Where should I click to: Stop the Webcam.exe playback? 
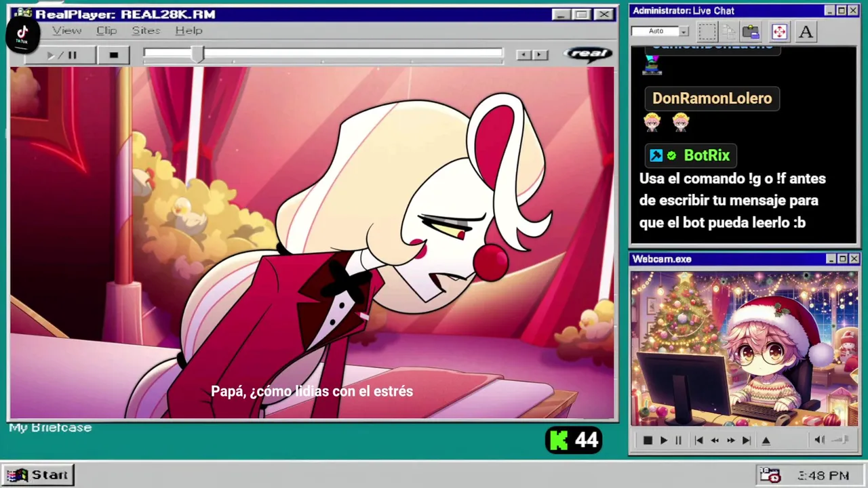click(648, 441)
